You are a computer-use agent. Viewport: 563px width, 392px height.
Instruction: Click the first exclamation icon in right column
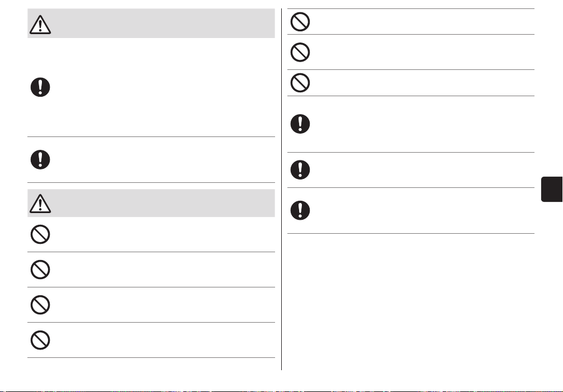pos(300,124)
